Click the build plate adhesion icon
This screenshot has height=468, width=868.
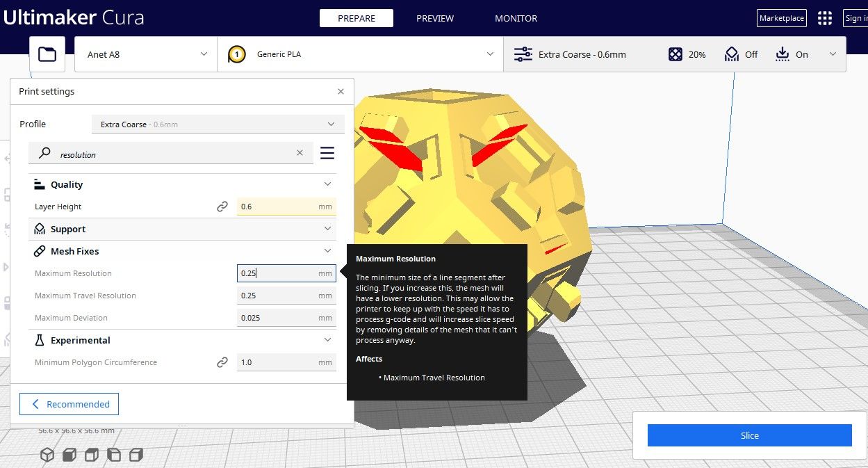click(781, 54)
